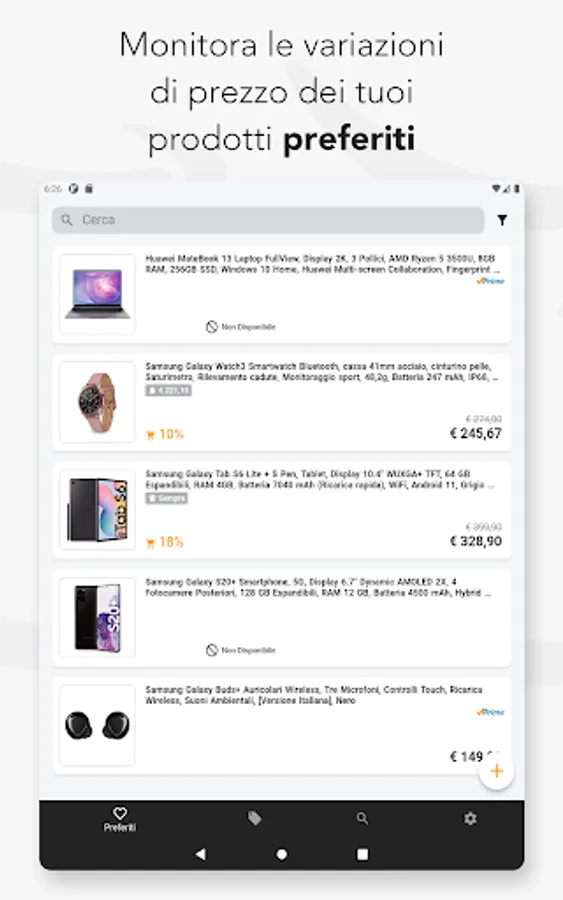Open the deals tag tab icon
This screenshot has height=900, width=563.
[x=254, y=818]
